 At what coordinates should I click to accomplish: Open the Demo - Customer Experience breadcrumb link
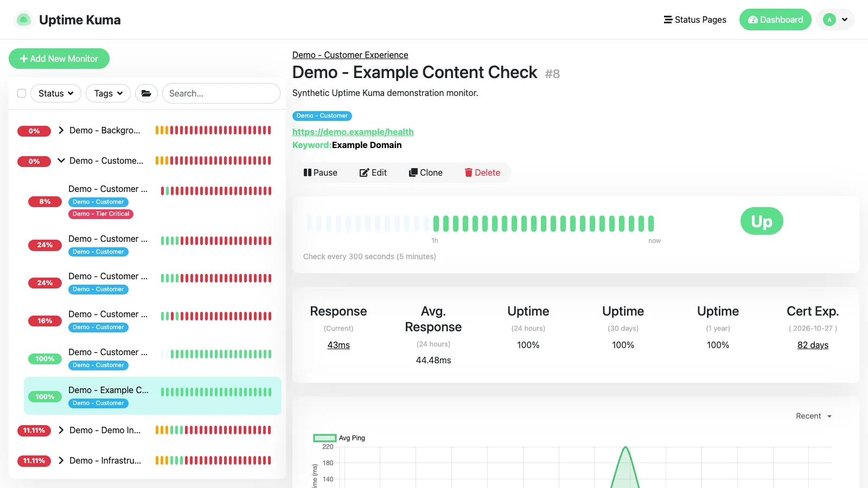[350, 55]
